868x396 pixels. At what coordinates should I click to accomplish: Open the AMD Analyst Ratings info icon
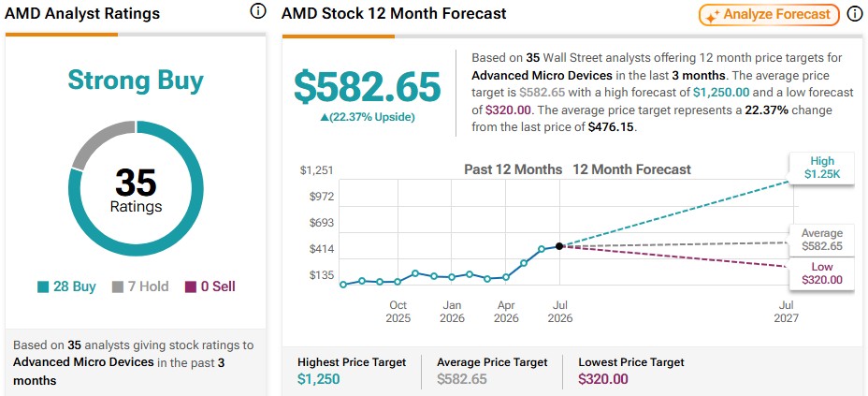tap(258, 11)
